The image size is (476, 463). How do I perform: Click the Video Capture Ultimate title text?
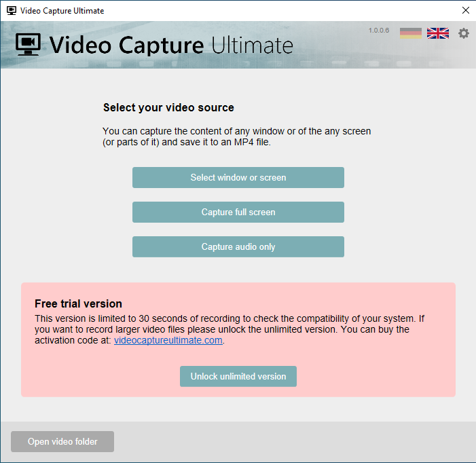171,45
